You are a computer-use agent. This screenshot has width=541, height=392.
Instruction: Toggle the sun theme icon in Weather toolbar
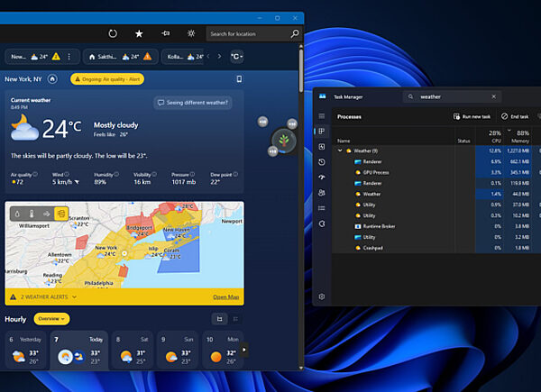click(x=191, y=33)
